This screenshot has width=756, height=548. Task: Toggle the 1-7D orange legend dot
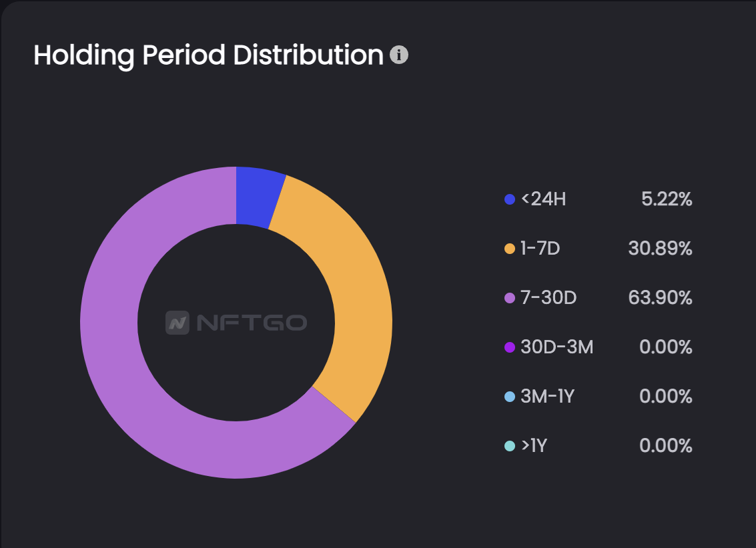(x=510, y=249)
